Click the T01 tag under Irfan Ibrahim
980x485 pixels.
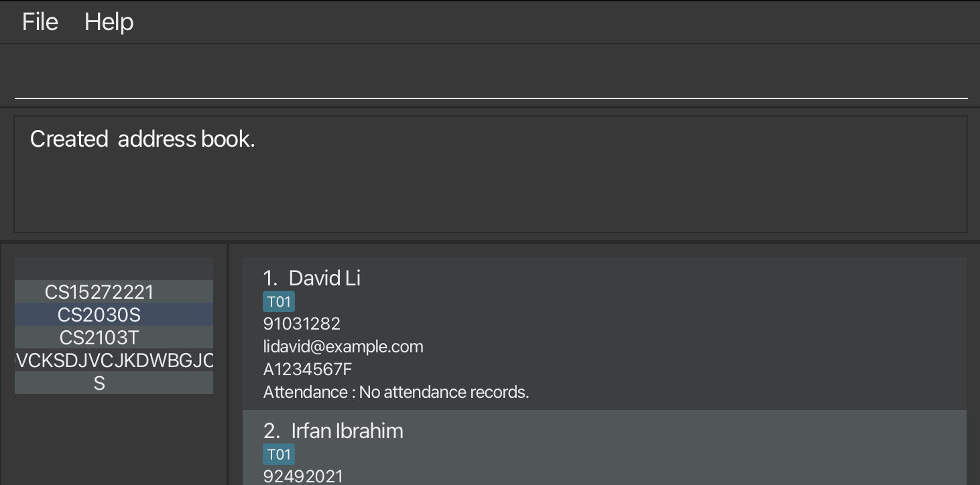(x=279, y=455)
